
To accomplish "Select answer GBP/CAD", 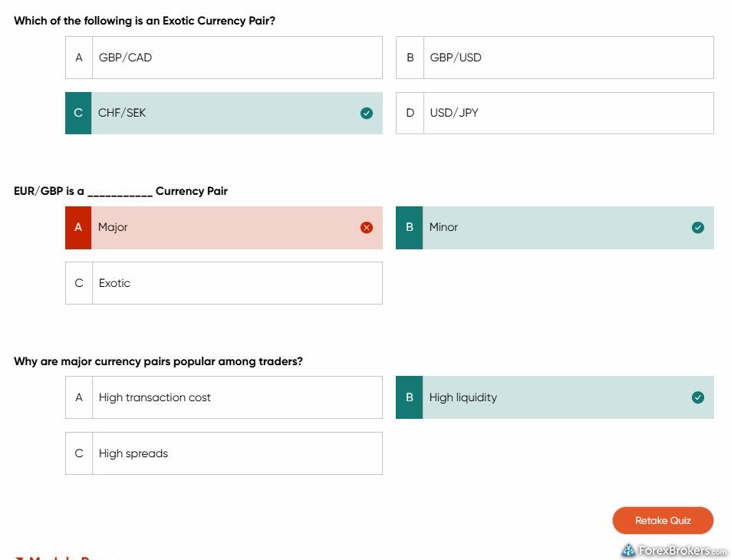I will tap(224, 58).
